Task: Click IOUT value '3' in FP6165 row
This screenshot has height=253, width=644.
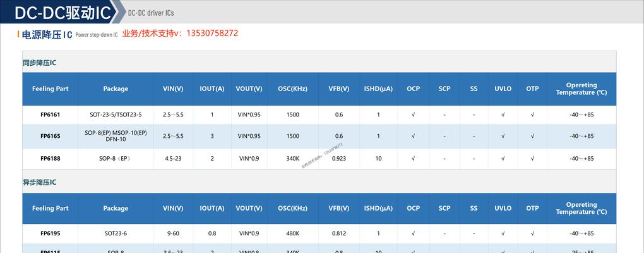Action: pyautogui.click(x=212, y=136)
